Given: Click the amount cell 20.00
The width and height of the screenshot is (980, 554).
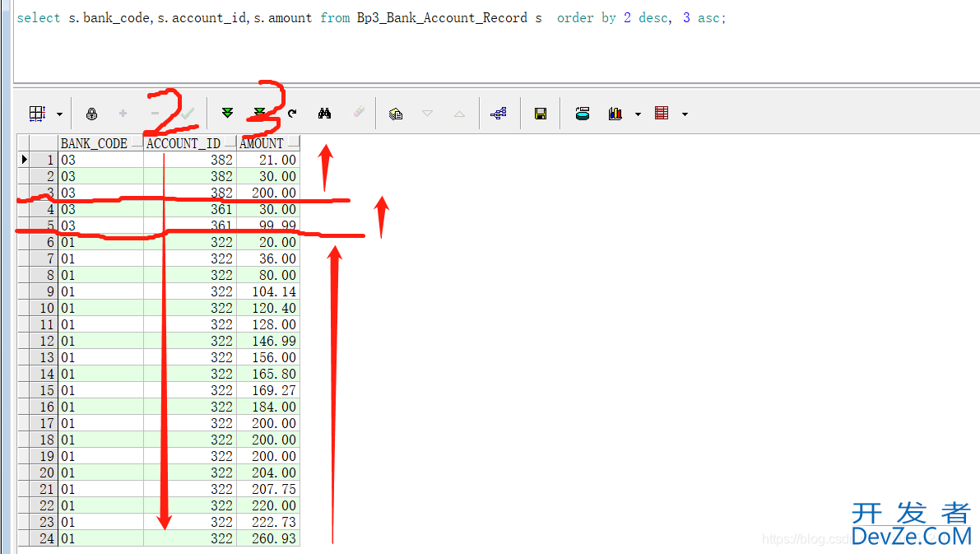Looking at the screenshot, I should pyautogui.click(x=268, y=242).
